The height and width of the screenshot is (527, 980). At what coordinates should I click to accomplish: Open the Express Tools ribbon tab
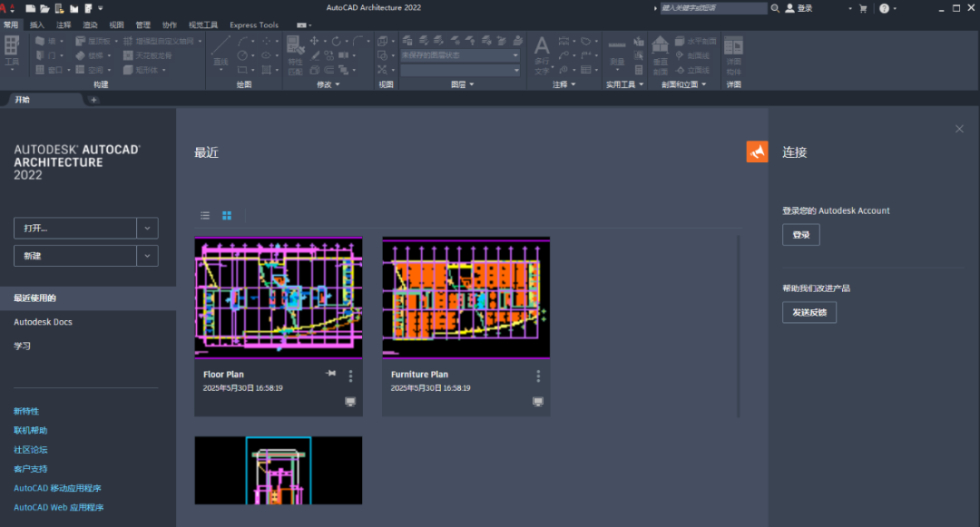coord(254,24)
